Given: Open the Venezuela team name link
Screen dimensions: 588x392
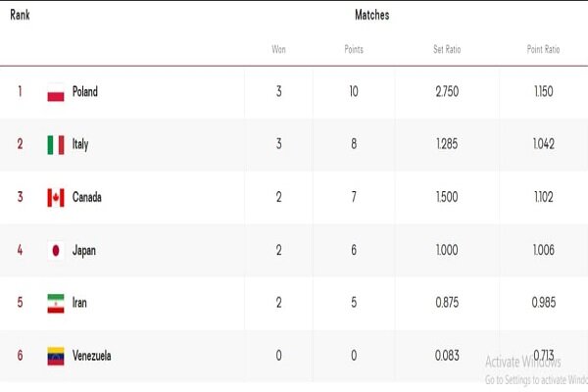Looking at the screenshot, I should pos(91,356).
